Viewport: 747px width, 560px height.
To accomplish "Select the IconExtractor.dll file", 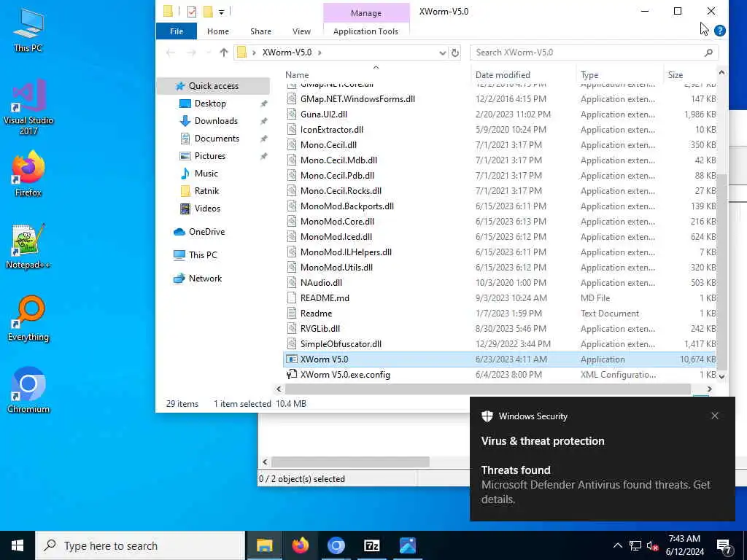I will 332,130.
